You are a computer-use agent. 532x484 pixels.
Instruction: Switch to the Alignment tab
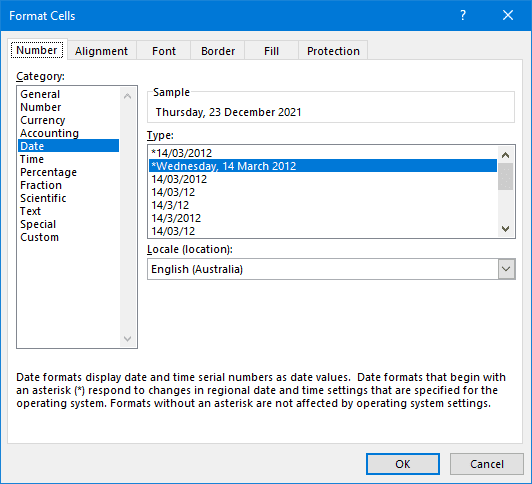point(101,51)
